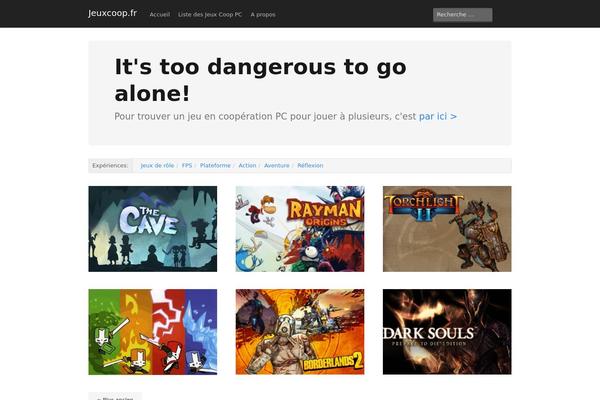This screenshot has width=600, height=400.
Task: Open the Rayman Origins game thumbnail
Action: click(x=300, y=229)
